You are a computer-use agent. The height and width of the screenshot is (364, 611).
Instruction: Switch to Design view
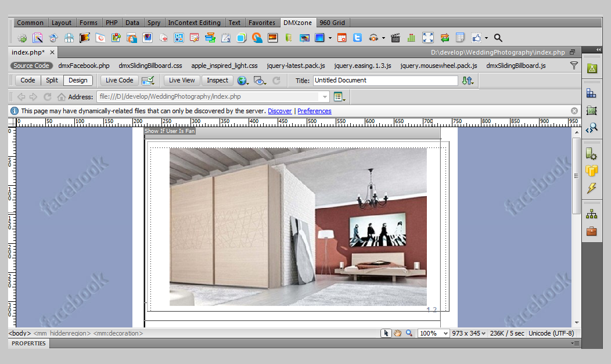(78, 80)
